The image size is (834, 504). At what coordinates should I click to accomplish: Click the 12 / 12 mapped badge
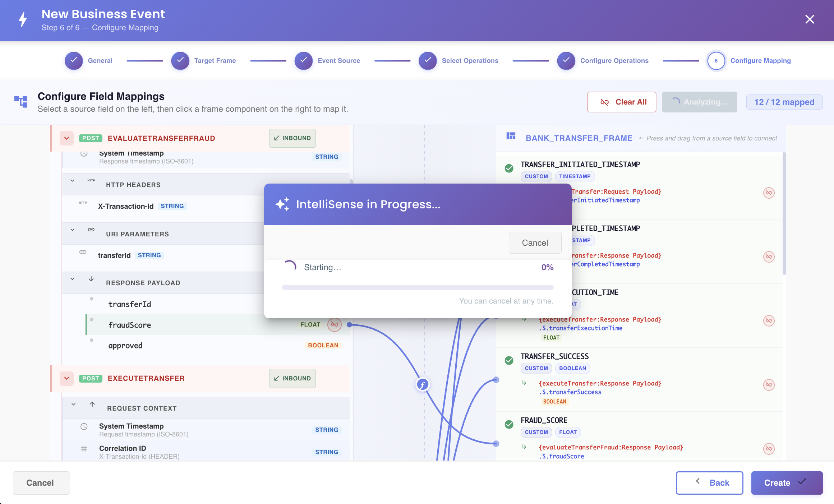tap(784, 102)
